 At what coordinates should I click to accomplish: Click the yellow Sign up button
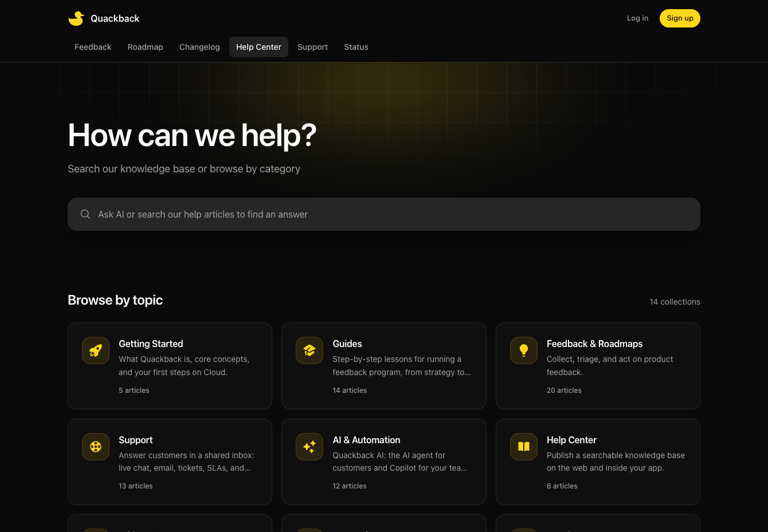coord(680,18)
